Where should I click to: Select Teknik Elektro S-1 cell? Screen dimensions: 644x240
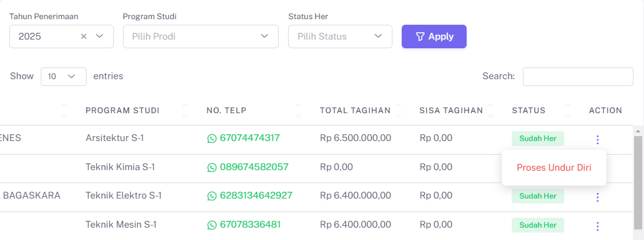[124, 195]
